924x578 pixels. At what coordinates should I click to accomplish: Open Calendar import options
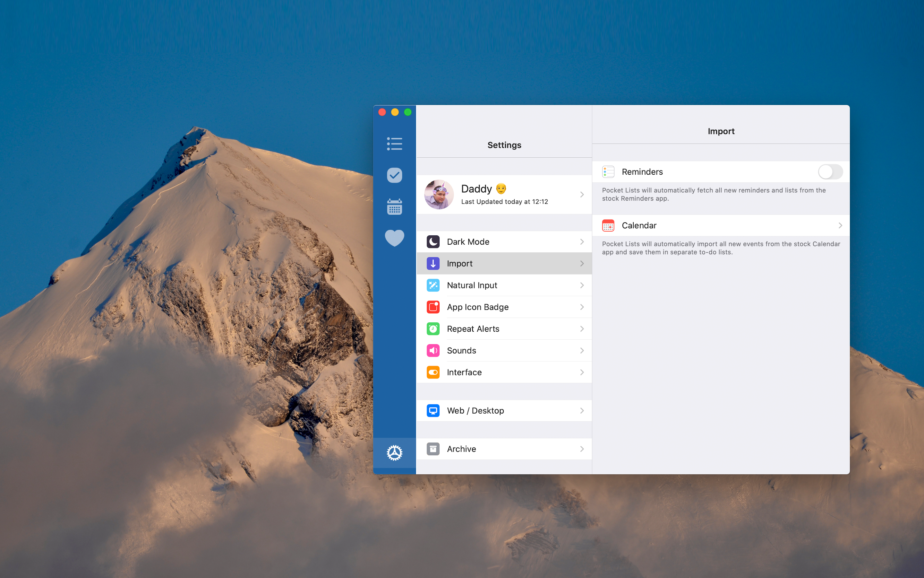721,225
